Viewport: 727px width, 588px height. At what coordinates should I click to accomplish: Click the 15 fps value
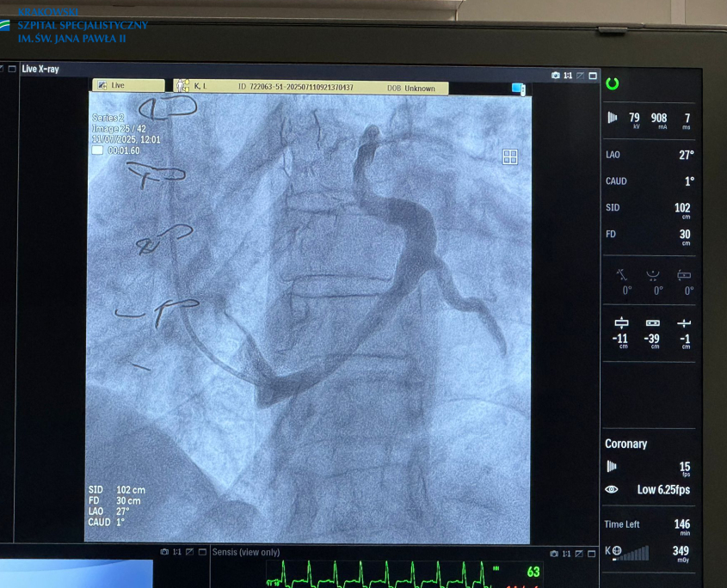pyautogui.click(x=685, y=468)
